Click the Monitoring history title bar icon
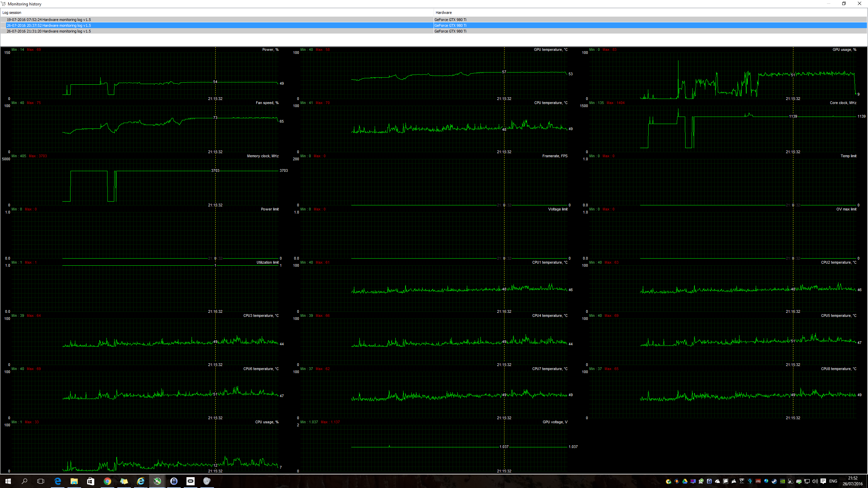The image size is (868, 488). point(3,4)
